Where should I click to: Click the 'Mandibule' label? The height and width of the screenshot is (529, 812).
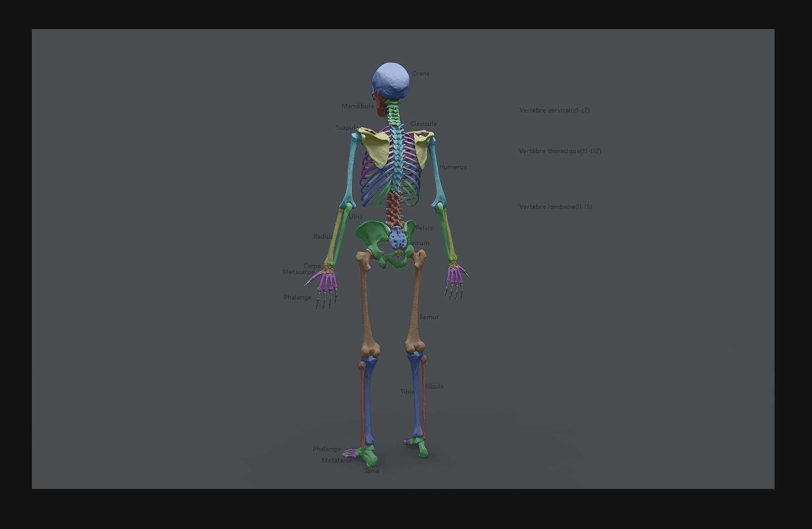click(x=358, y=106)
